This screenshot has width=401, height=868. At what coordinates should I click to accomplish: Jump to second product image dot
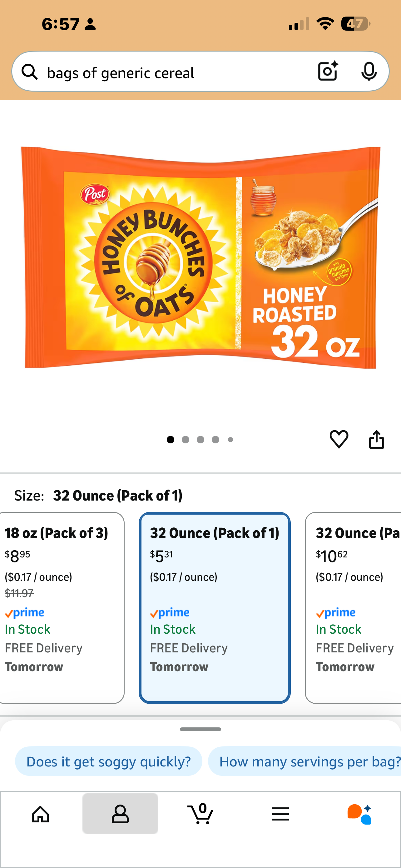tap(186, 440)
